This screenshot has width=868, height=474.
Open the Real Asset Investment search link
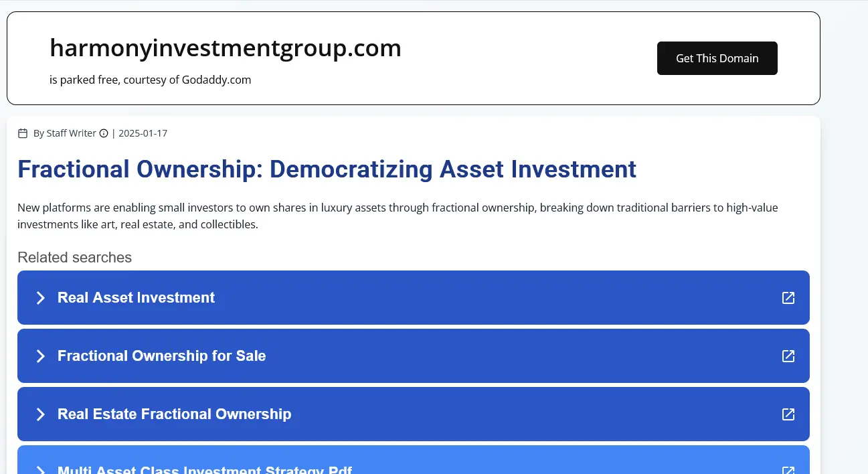point(136,298)
